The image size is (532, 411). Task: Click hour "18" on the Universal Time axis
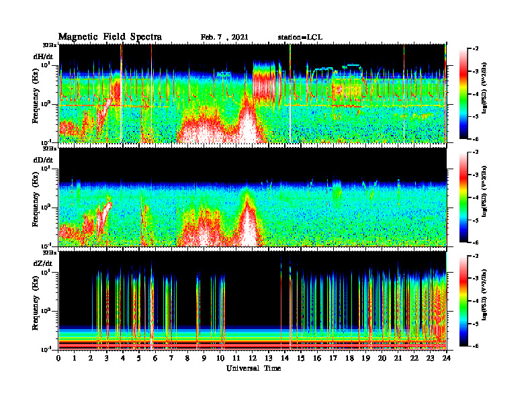coord(349,359)
